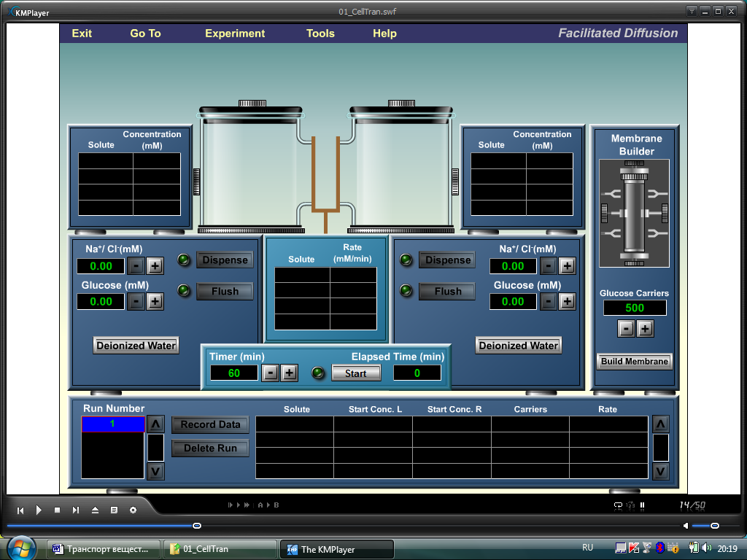
Task: Open the control box gear icon
Action: pos(133,510)
